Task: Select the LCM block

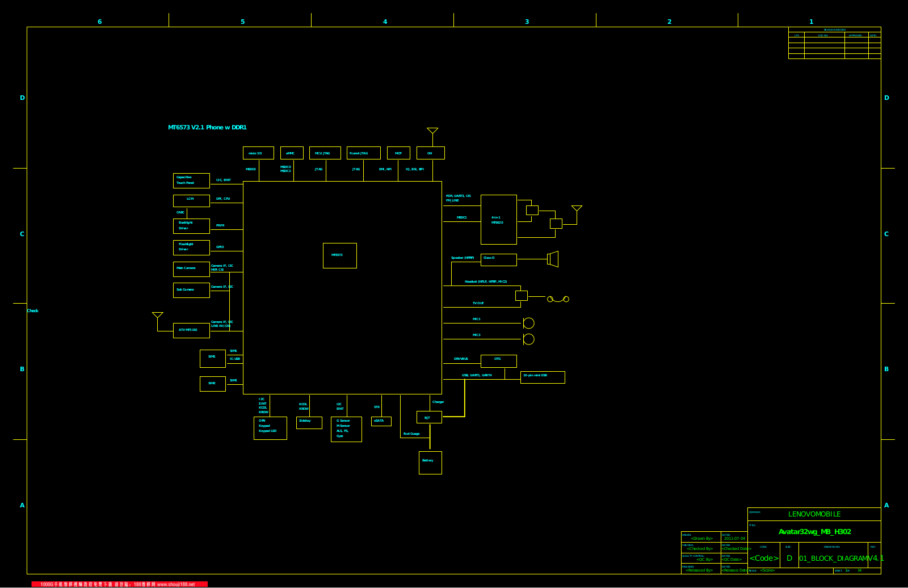Action: coord(191,201)
